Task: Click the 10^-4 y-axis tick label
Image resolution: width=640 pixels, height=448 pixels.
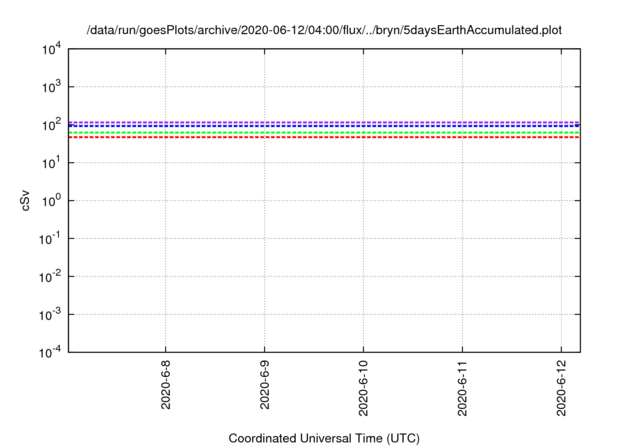Action: click(x=50, y=352)
